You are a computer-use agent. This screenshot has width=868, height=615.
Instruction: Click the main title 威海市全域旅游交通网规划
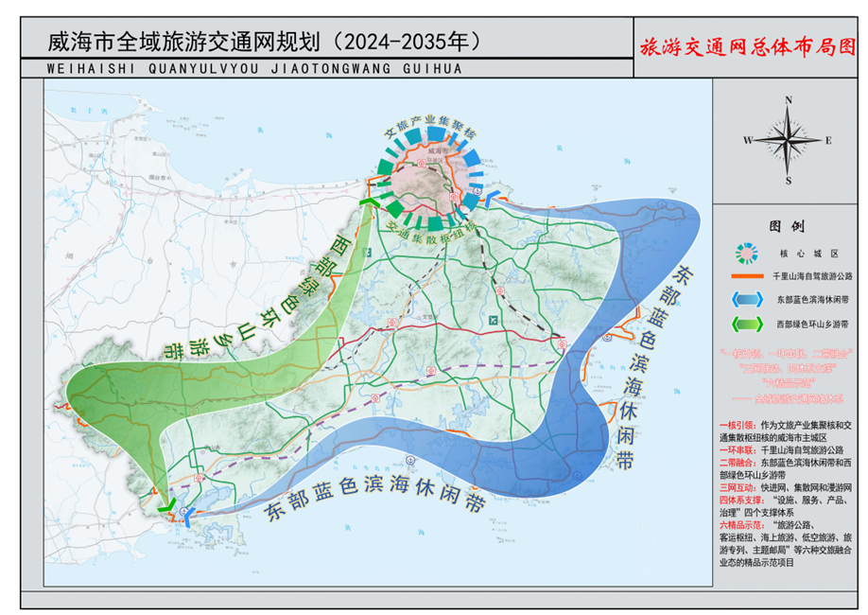coord(183,43)
